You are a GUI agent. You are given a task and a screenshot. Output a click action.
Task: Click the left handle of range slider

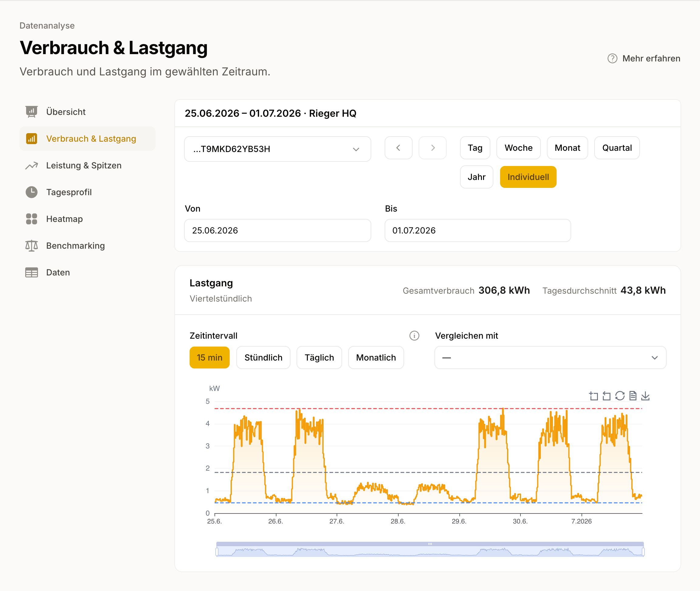coord(217,551)
